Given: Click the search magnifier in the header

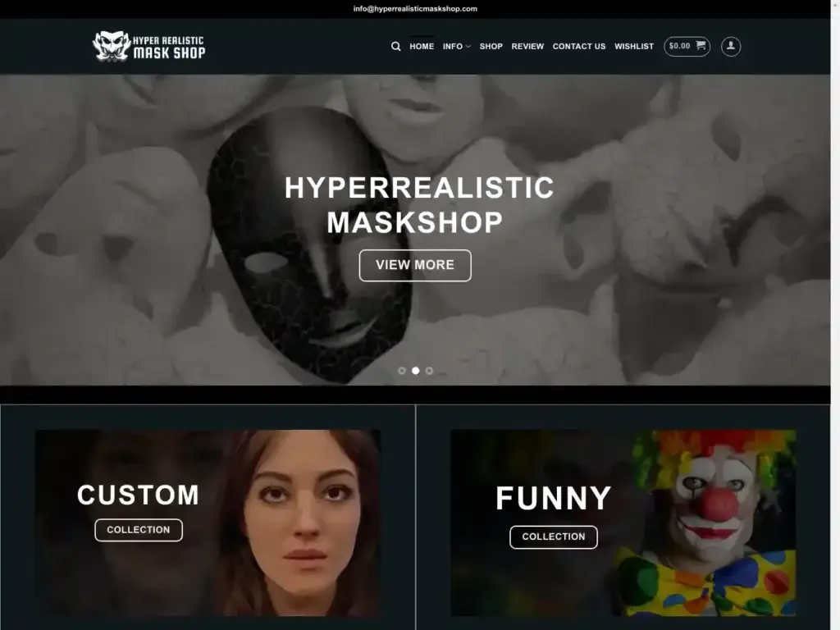Looking at the screenshot, I should coord(396,46).
